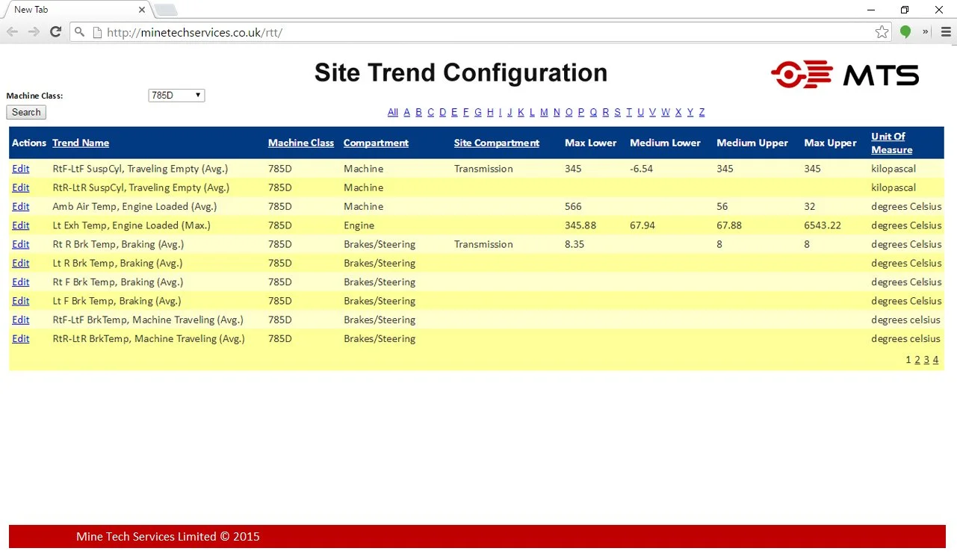The width and height of the screenshot is (957, 560).
Task: Open the Machine Class 785D dropdown
Action: (x=176, y=95)
